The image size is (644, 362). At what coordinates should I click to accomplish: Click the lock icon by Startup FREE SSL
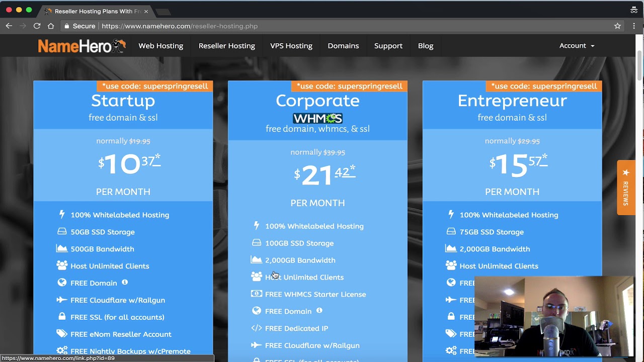click(x=62, y=317)
